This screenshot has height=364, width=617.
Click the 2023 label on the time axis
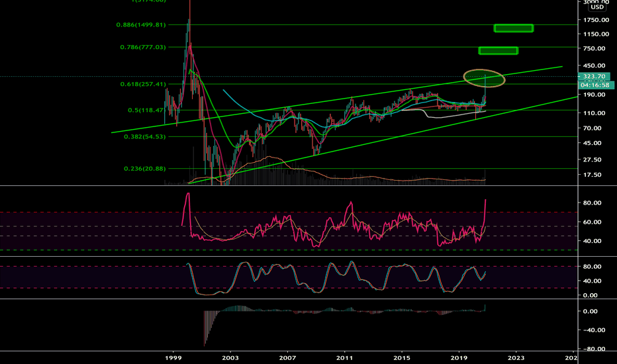(516, 357)
